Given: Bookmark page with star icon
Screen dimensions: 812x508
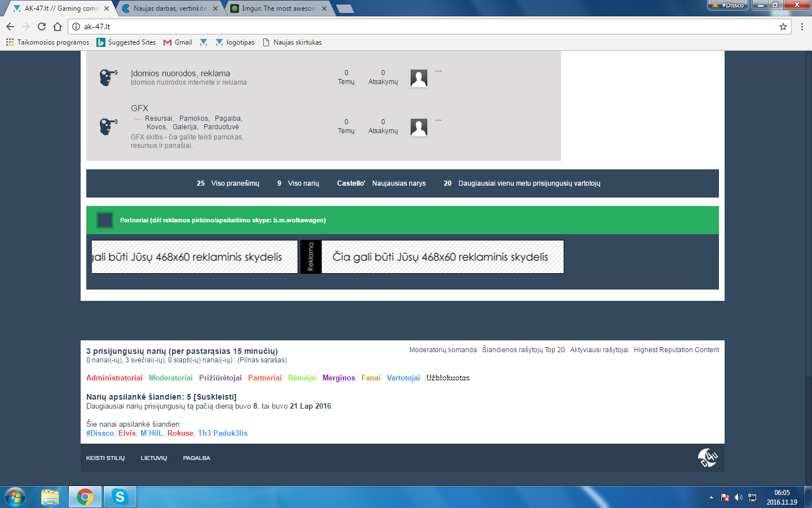Looking at the screenshot, I should (783, 27).
